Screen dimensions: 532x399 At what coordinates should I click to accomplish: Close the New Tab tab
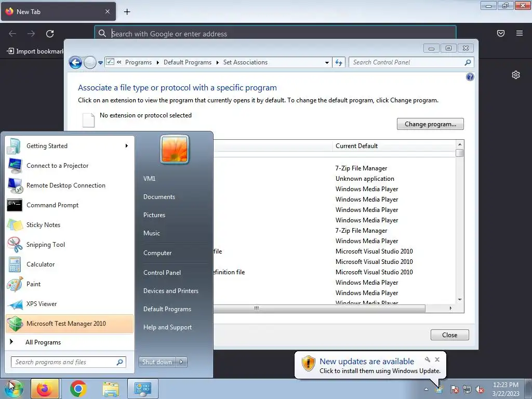(108, 11)
